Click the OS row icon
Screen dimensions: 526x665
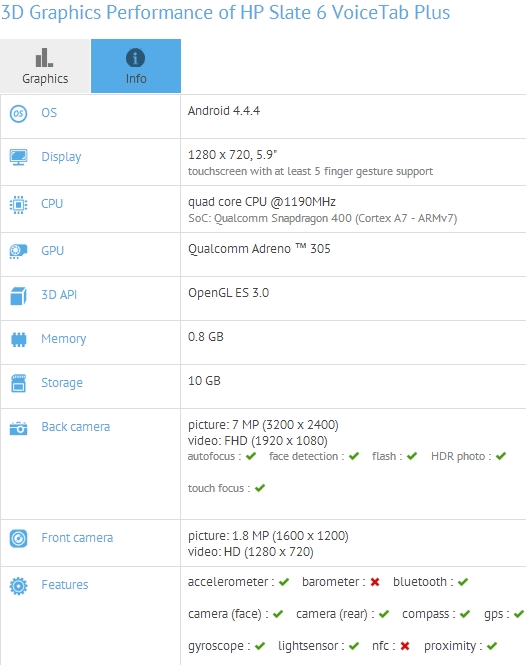[18, 113]
